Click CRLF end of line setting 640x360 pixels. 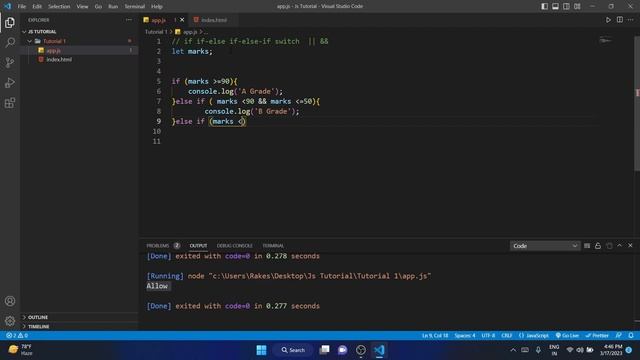(507, 336)
